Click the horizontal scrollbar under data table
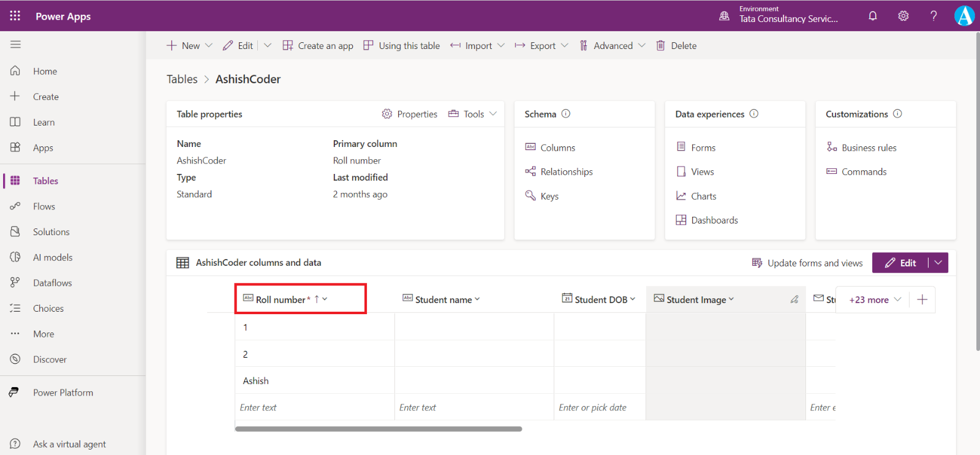The height and width of the screenshot is (455, 980). click(379, 429)
